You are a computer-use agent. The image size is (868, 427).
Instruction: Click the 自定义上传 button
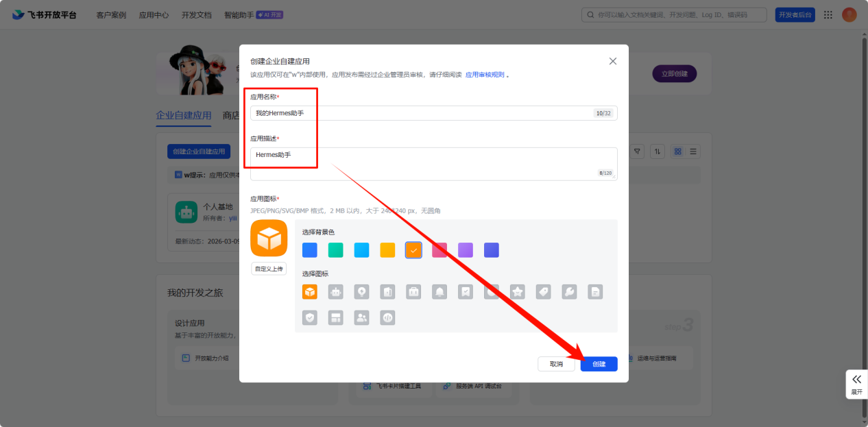[269, 269]
